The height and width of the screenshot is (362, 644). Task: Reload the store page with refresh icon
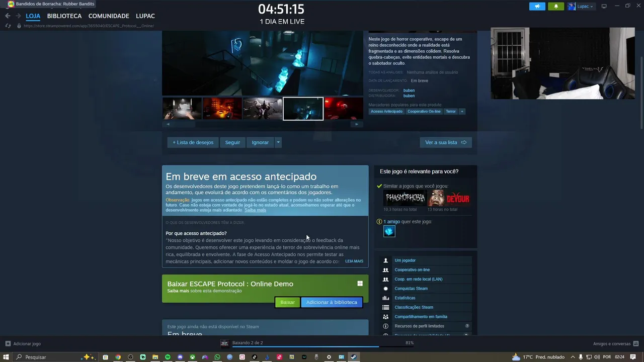[x=8, y=26]
